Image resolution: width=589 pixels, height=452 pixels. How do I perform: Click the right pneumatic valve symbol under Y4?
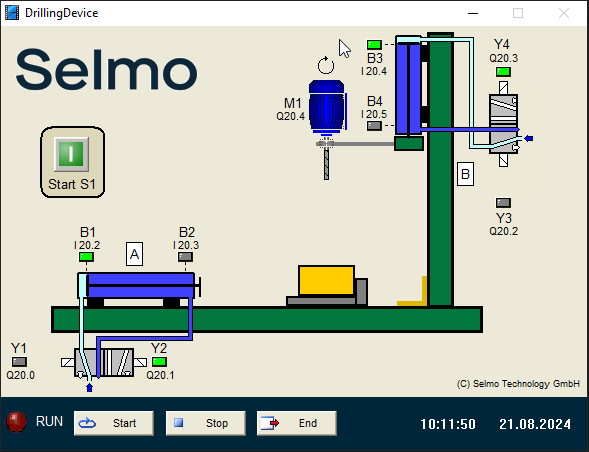coord(504,124)
